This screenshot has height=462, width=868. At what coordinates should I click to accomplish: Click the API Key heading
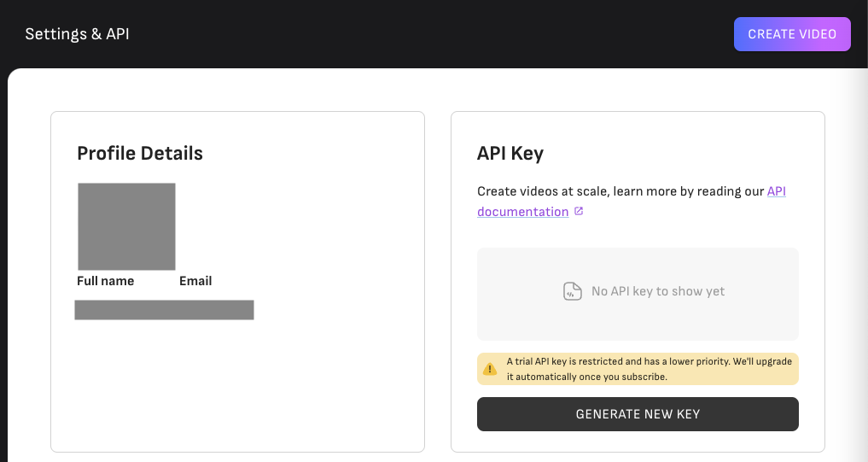(x=510, y=154)
